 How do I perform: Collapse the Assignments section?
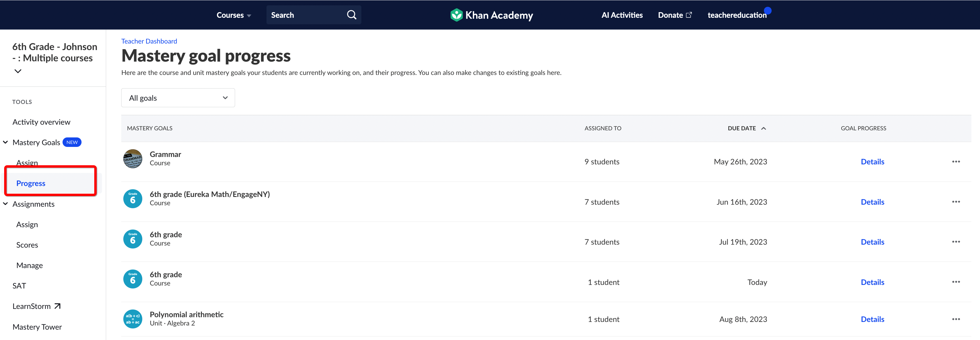click(x=5, y=204)
